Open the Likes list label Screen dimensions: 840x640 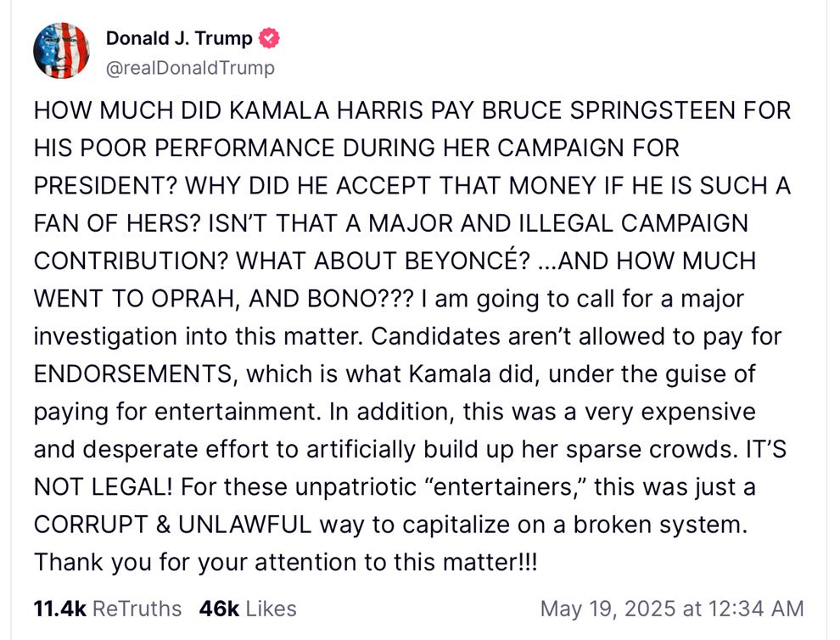271,609
